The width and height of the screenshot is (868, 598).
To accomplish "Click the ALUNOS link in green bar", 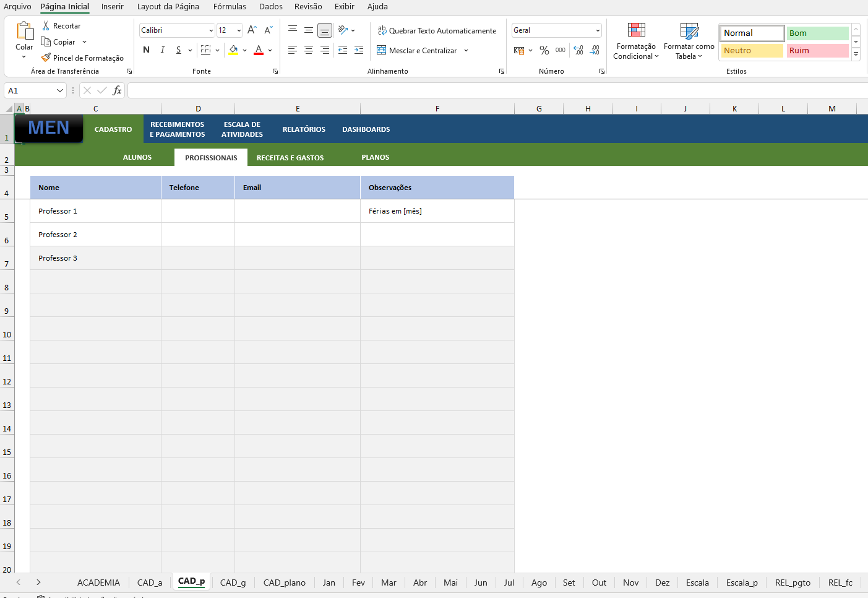I will point(137,157).
